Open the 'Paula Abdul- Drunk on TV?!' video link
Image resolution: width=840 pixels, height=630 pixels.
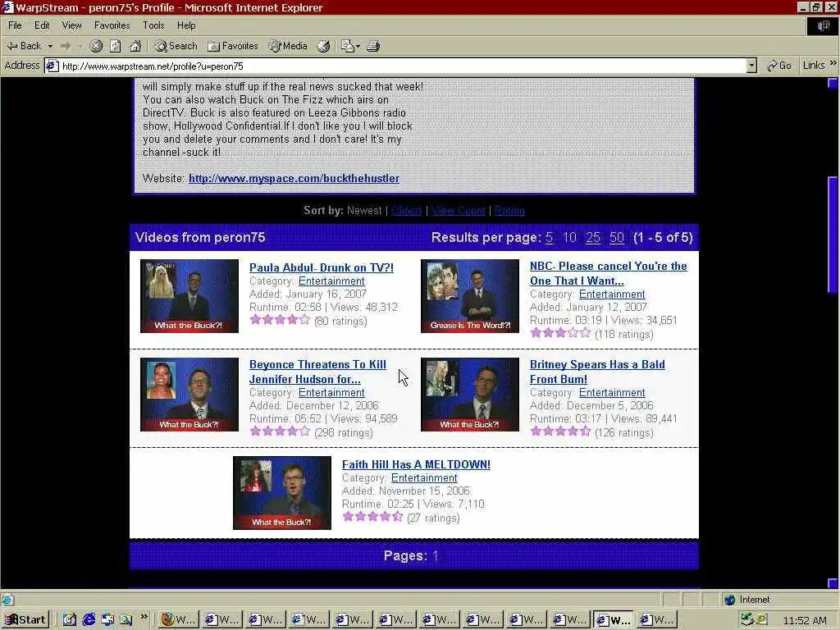click(322, 267)
